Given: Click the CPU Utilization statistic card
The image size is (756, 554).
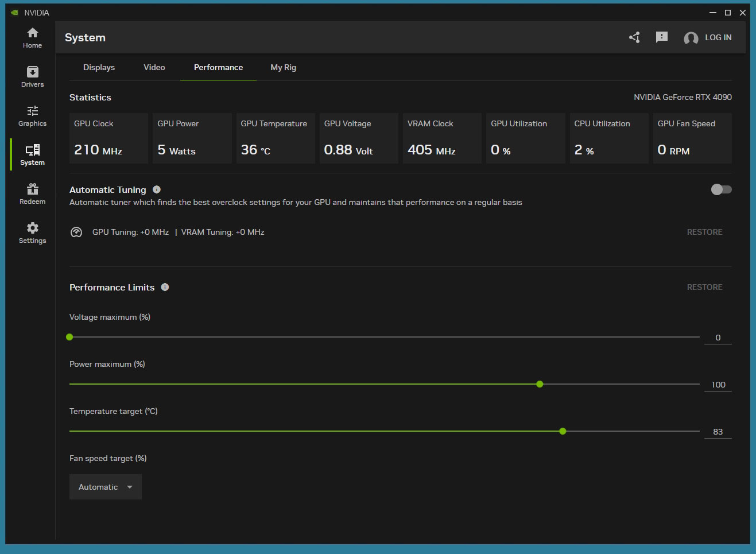Looking at the screenshot, I should click(609, 138).
